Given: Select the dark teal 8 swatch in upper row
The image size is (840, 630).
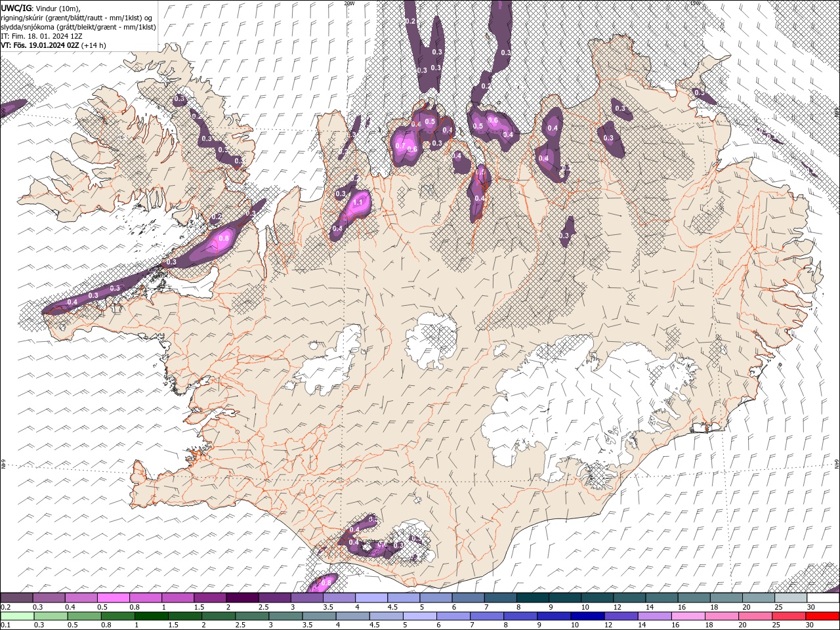Looking at the screenshot, I should [x=532, y=598].
